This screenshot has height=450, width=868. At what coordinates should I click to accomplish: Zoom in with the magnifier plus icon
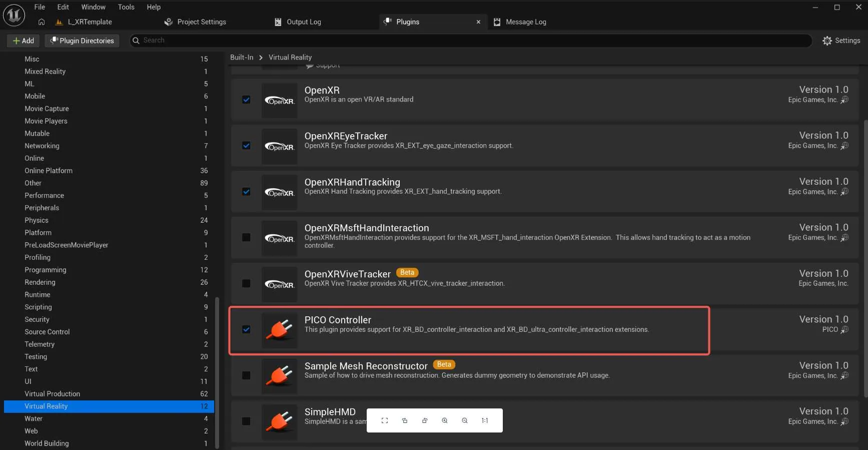tap(445, 420)
